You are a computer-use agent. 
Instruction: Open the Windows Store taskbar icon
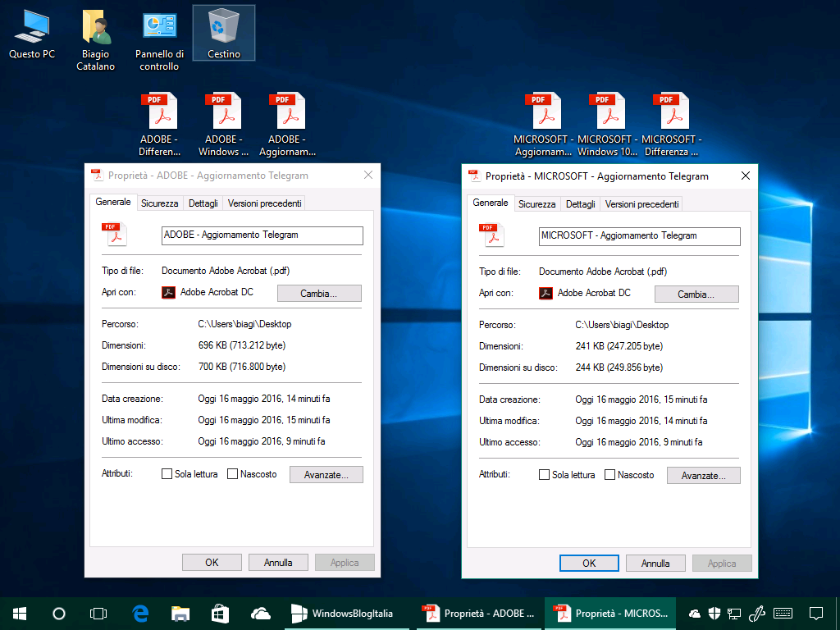220,614
